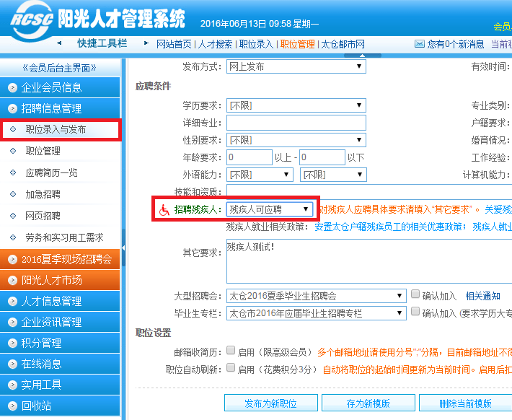
Task: Enable the 职位自动刷新 checkbox
Action: [x=231, y=368]
